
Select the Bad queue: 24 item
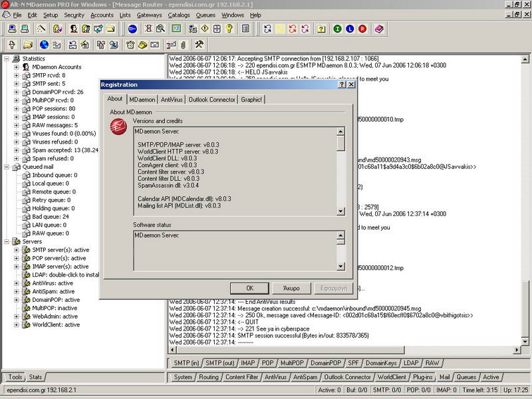pyautogui.click(x=51, y=217)
